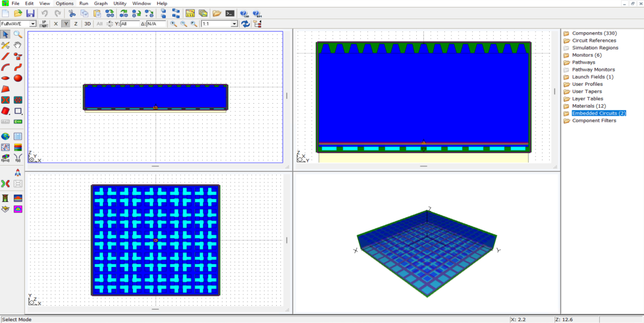Zoom in using the plus magnifier toolbar icon
The height and width of the screenshot is (323, 644).
point(174,24)
